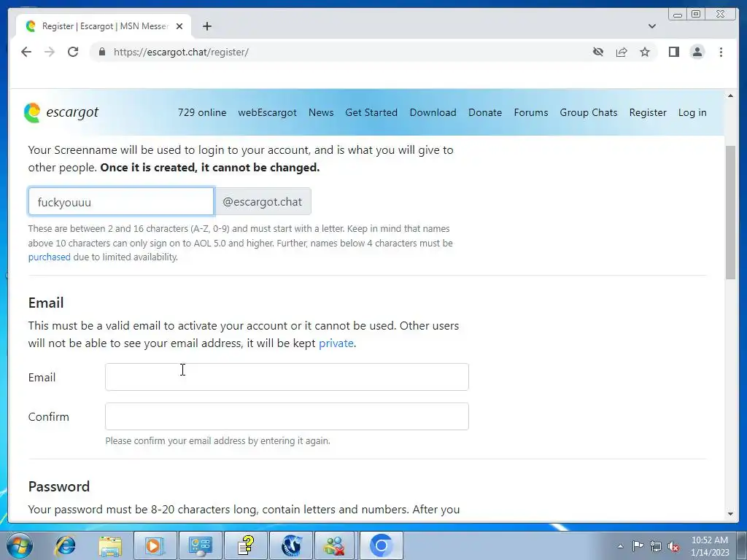
Task: Reload the register page
Action: [73, 52]
